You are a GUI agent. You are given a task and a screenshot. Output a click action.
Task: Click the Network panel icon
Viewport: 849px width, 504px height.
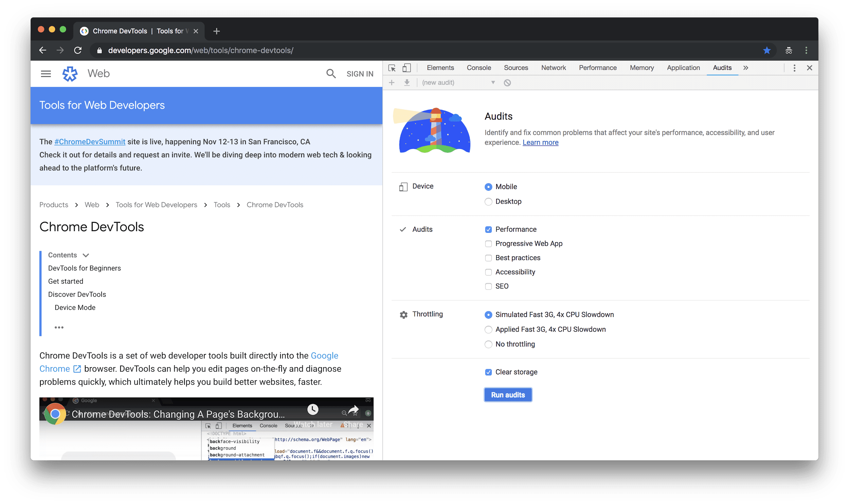pyautogui.click(x=553, y=67)
